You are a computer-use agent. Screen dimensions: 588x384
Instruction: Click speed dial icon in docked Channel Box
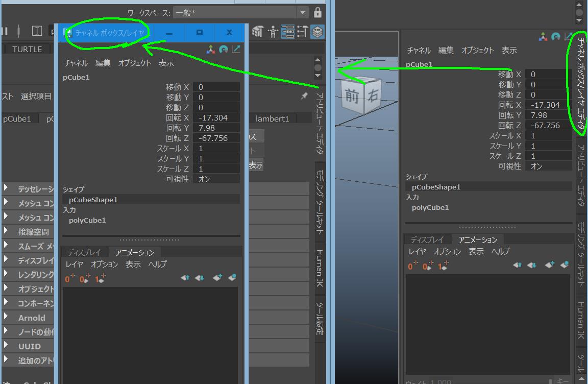[556, 36]
